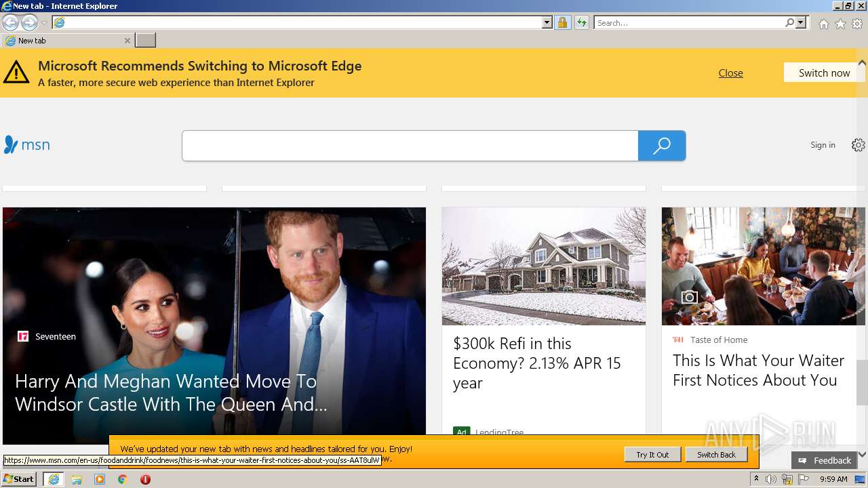868x488 pixels.
Task: Open IE Tools gear icon
Action: (x=857, y=24)
